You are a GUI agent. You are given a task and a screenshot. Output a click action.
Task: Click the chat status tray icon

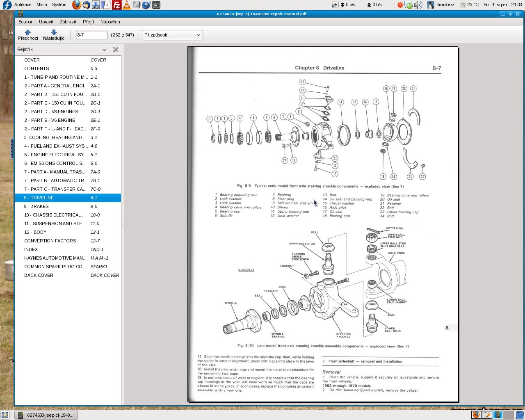[x=409, y=5]
